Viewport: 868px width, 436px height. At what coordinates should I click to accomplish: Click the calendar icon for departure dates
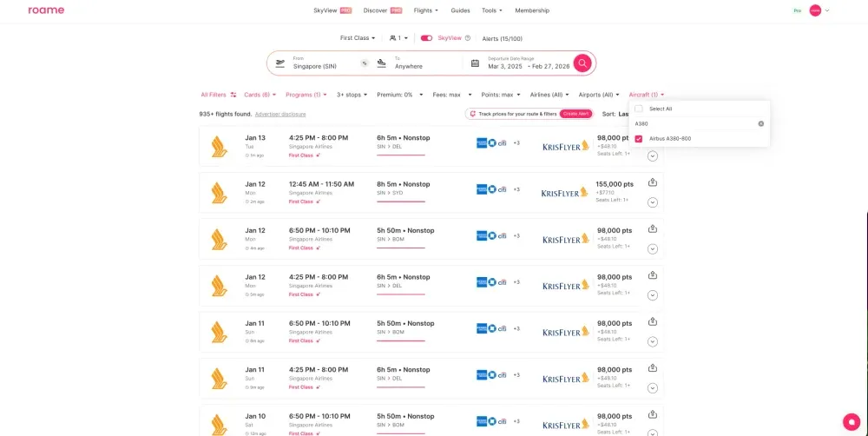(475, 63)
